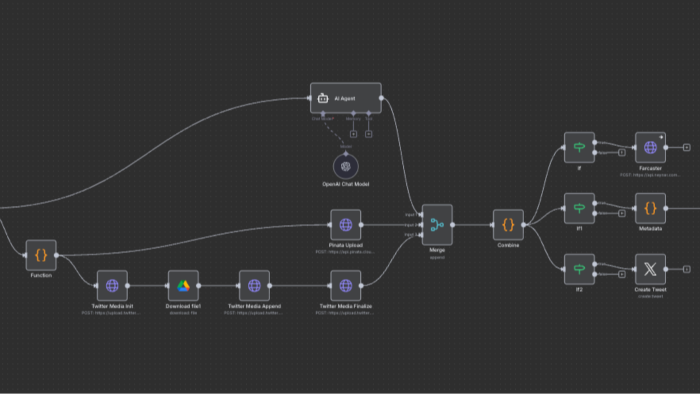Click the Metadata code node
Screen dimensions: 700x394
tap(650, 208)
